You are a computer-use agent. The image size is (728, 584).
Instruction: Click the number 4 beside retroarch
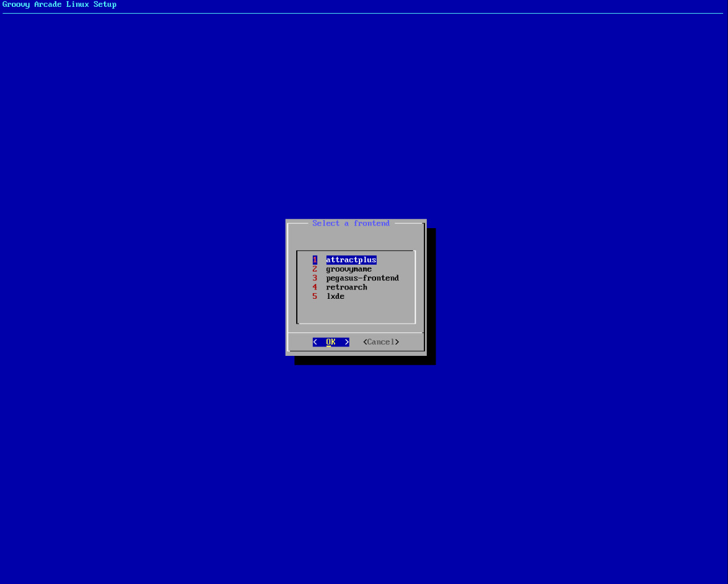coord(314,287)
